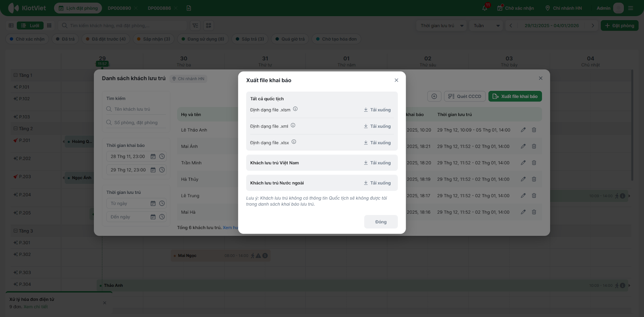Edit the Trần Minh guest row
The image size is (644, 317).
click(x=523, y=163)
